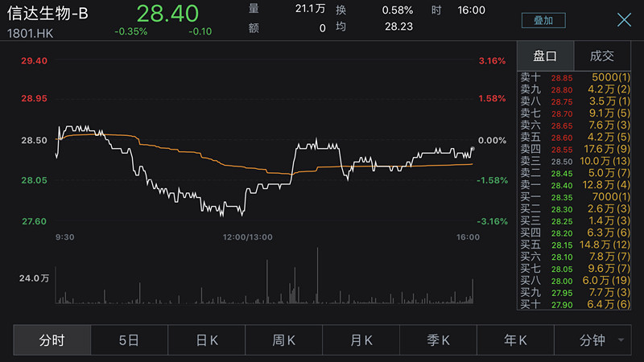Click the 3.16% upper percentage label
Viewport: 644px width, 362px height.
pos(492,61)
